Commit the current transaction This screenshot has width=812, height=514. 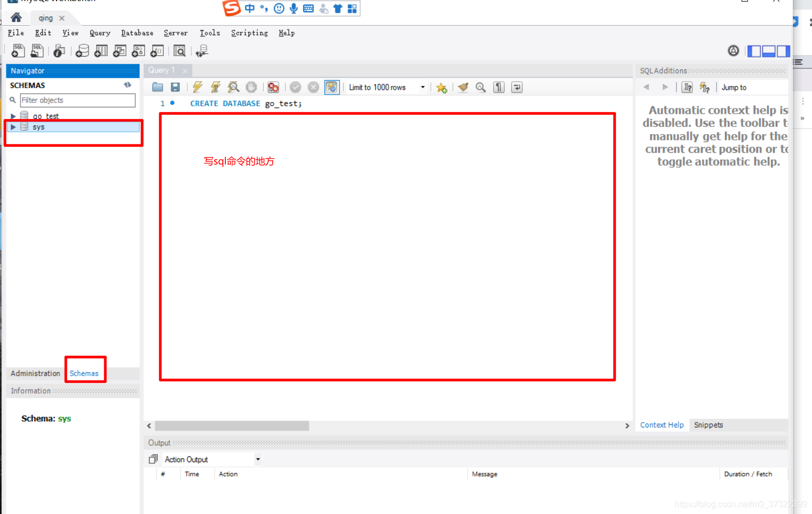click(x=295, y=87)
